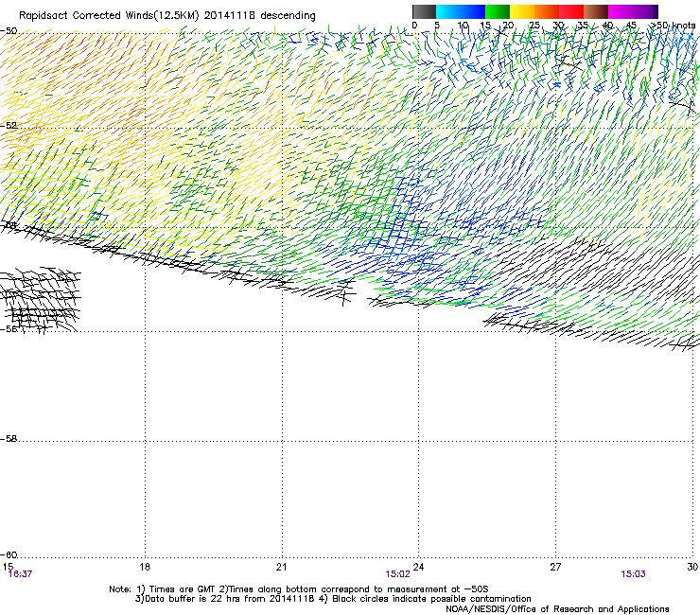Click the isolated black wind-barb cluster near -56
The image size is (700, 615).
[x=40, y=300]
